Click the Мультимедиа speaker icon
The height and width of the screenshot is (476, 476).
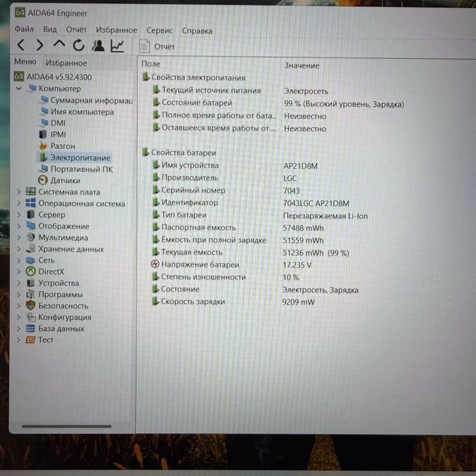point(31,237)
